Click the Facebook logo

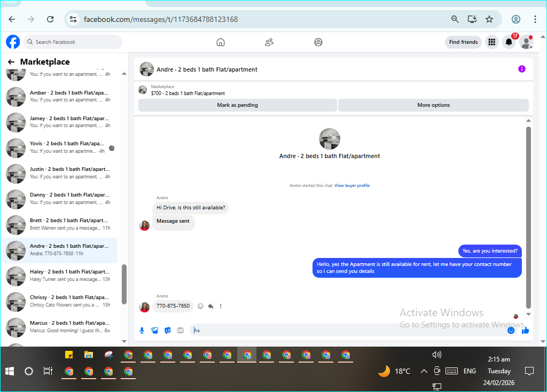(13, 42)
